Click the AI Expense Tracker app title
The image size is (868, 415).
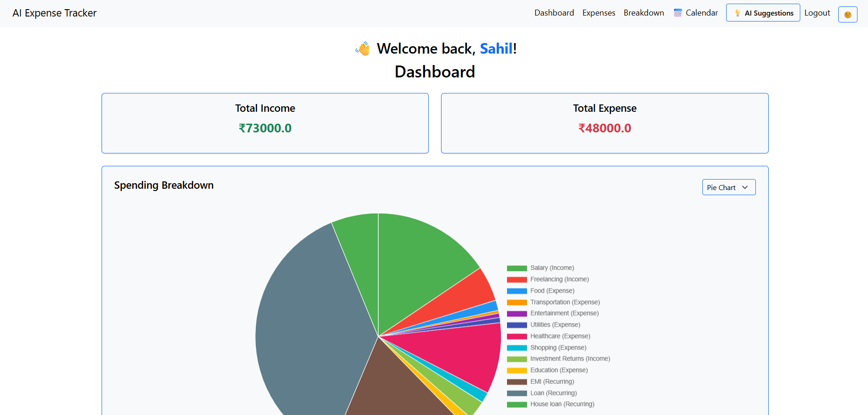pos(54,13)
